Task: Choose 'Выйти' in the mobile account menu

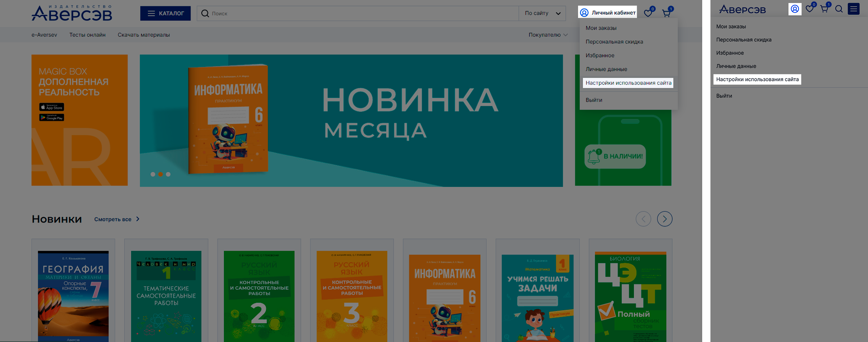Action: tap(724, 96)
